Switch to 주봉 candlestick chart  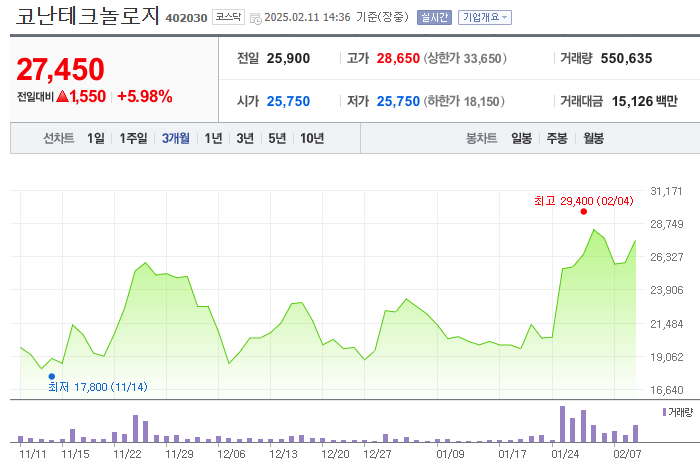pos(557,138)
